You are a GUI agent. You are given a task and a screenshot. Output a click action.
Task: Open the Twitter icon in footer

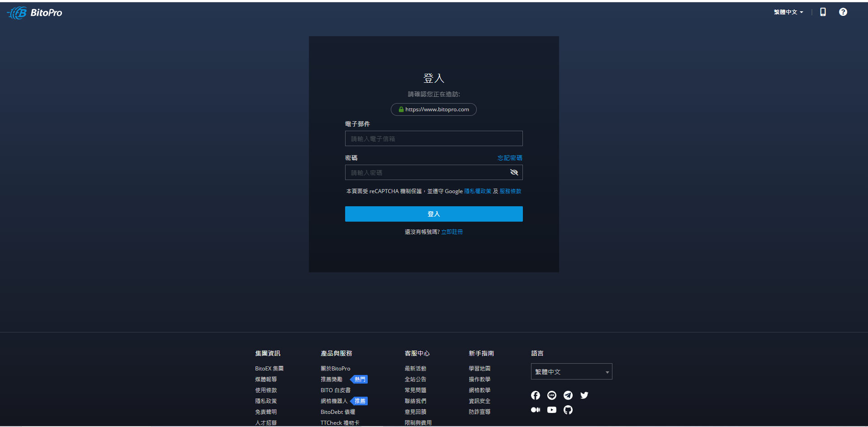click(x=584, y=395)
